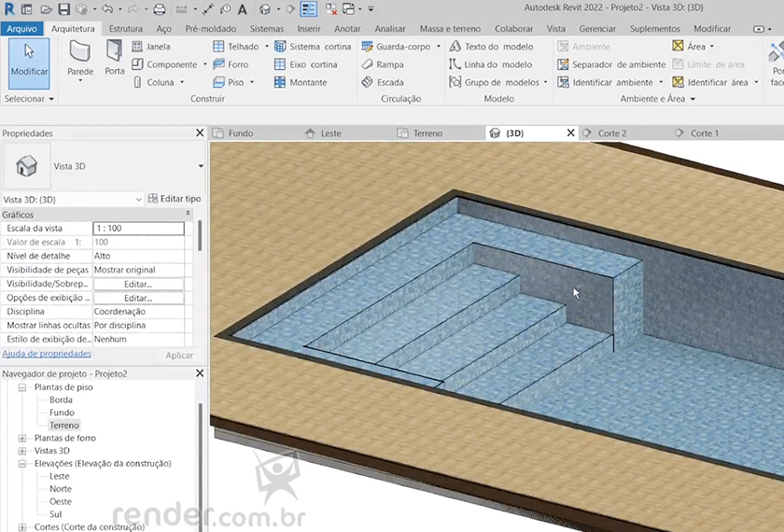This screenshot has height=532, width=784.
Task: Expand the Vistas 3D tree node
Action: (x=22, y=451)
